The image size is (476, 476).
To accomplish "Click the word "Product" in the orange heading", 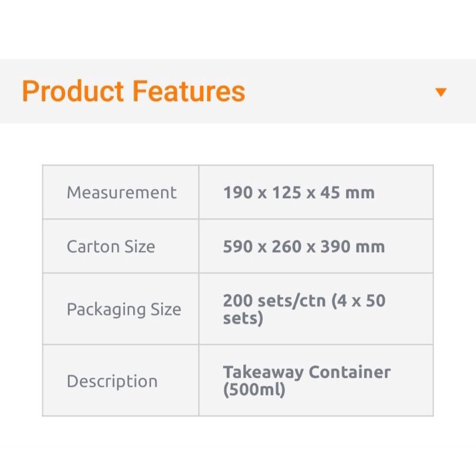I will pyautogui.click(x=73, y=92).
